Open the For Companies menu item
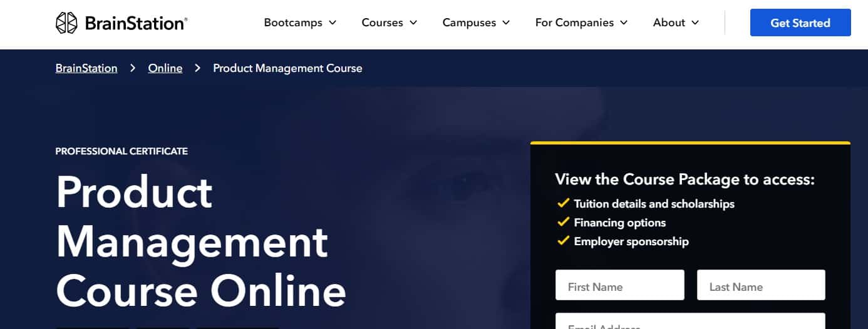The width and height of the screenshot is (868, 329). (x=574, y=23)
